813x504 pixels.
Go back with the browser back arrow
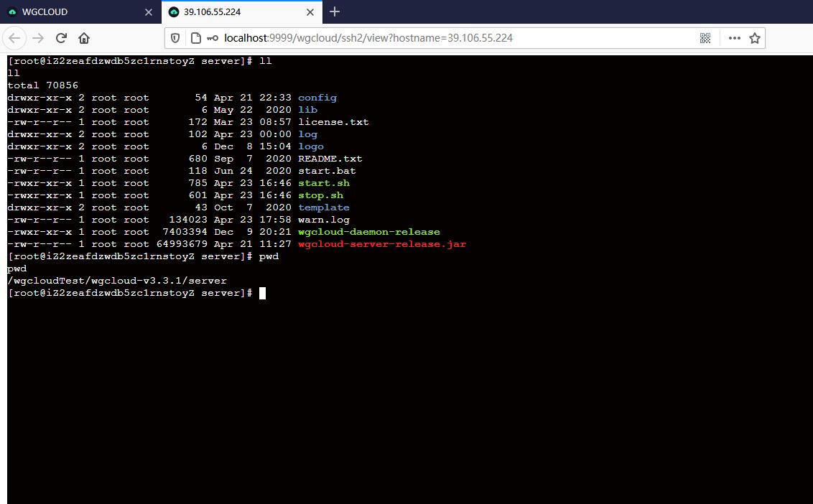(14, 38)
